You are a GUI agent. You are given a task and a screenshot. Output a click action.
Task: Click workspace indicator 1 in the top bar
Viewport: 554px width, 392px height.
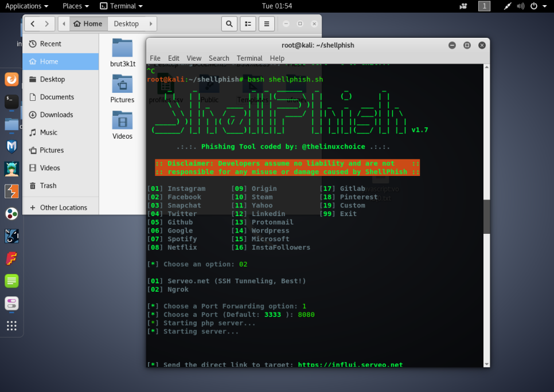click(x=485, y=6)
